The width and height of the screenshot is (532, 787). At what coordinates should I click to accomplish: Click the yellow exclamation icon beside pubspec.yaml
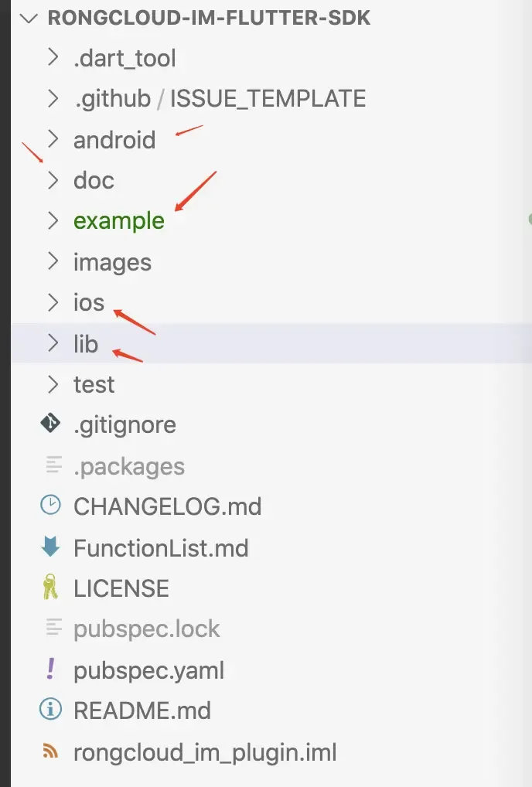tap(50, 669)
